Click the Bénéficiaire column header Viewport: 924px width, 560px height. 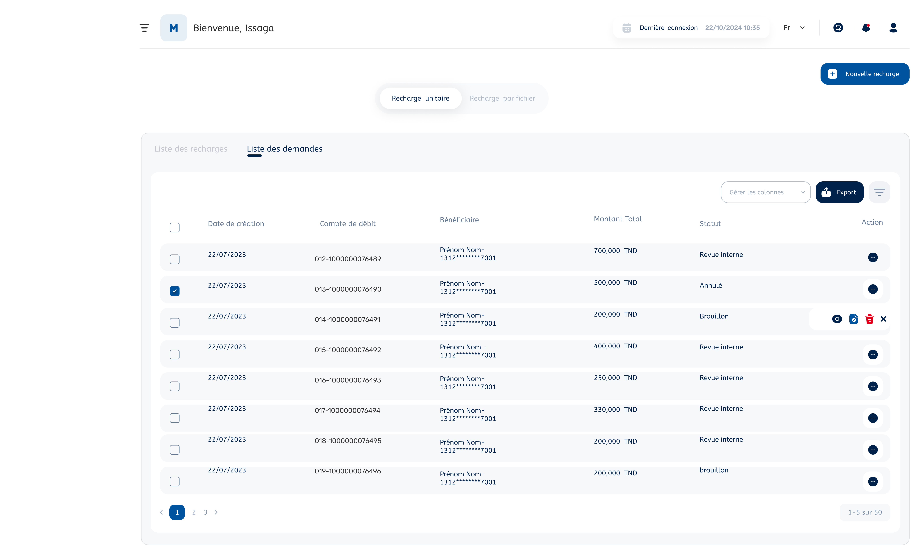point(459,220)
